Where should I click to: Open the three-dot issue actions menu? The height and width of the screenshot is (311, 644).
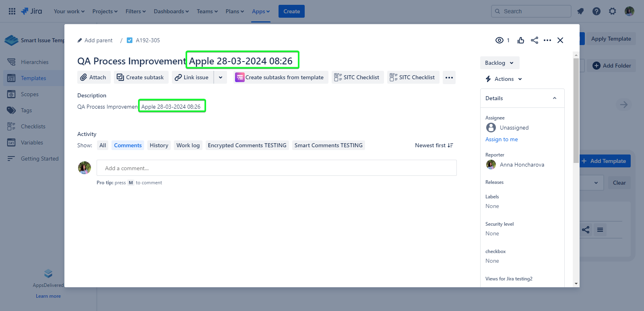click(x=547, y=40)
